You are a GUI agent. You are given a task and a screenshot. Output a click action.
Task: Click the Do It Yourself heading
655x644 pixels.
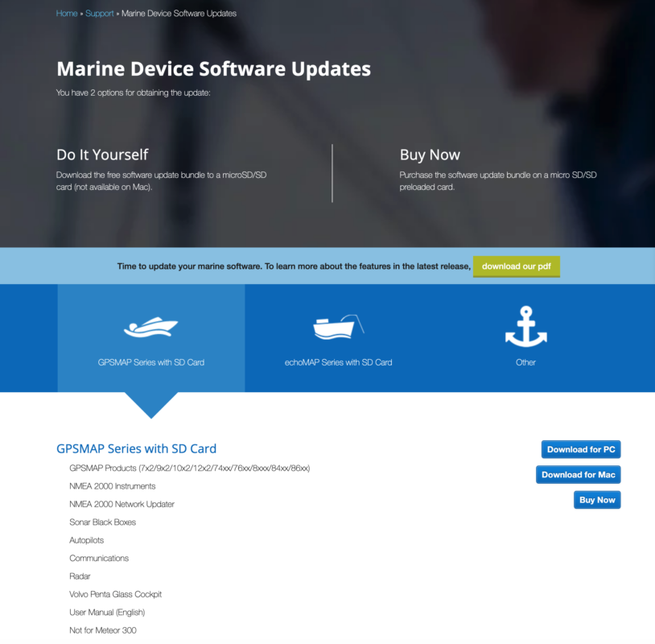point(102,155)
